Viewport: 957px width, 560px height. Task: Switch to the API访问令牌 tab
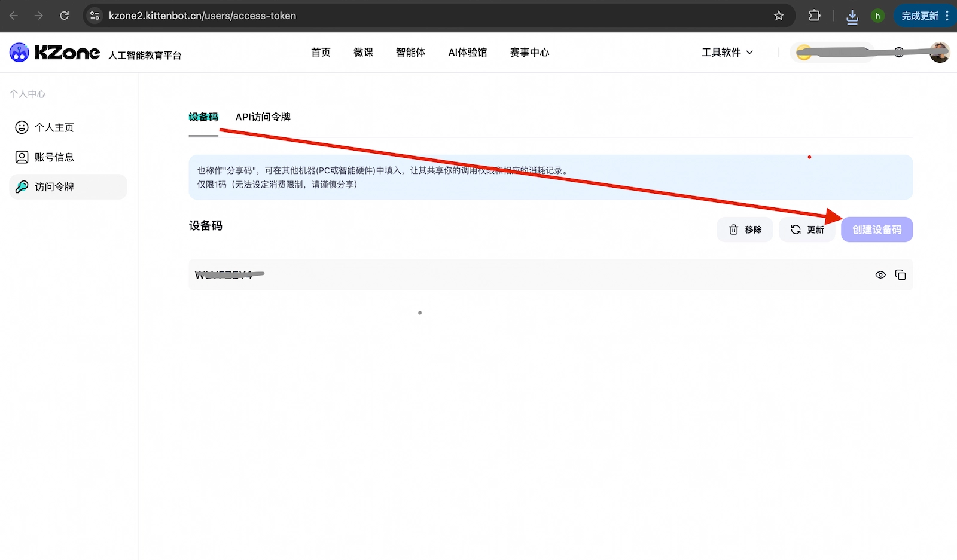pos(263,117)
